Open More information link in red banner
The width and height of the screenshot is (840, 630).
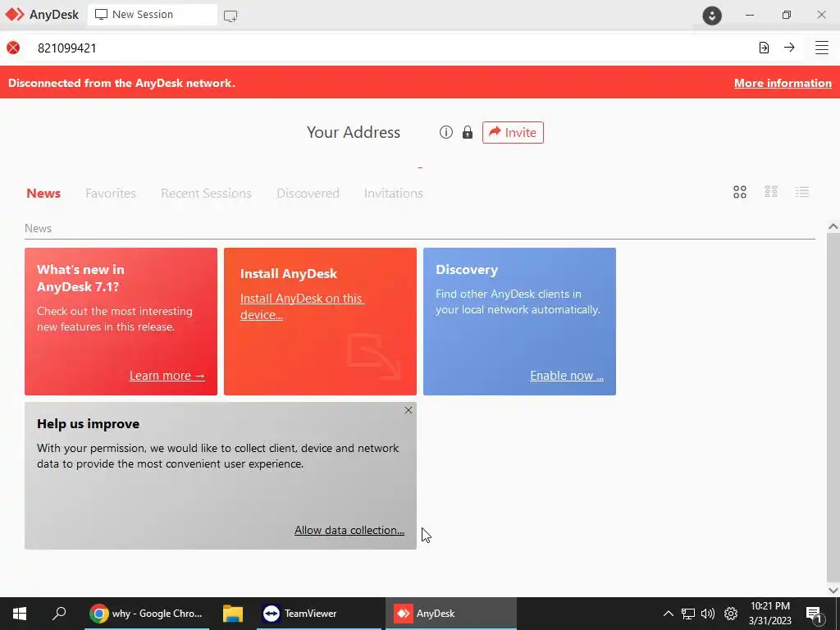[783, 83]
